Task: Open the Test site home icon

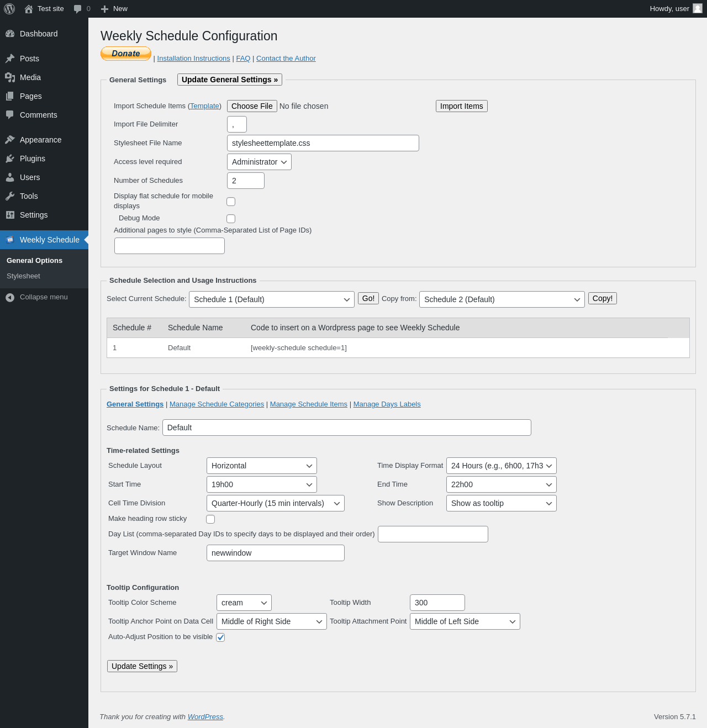Action: 29,9
